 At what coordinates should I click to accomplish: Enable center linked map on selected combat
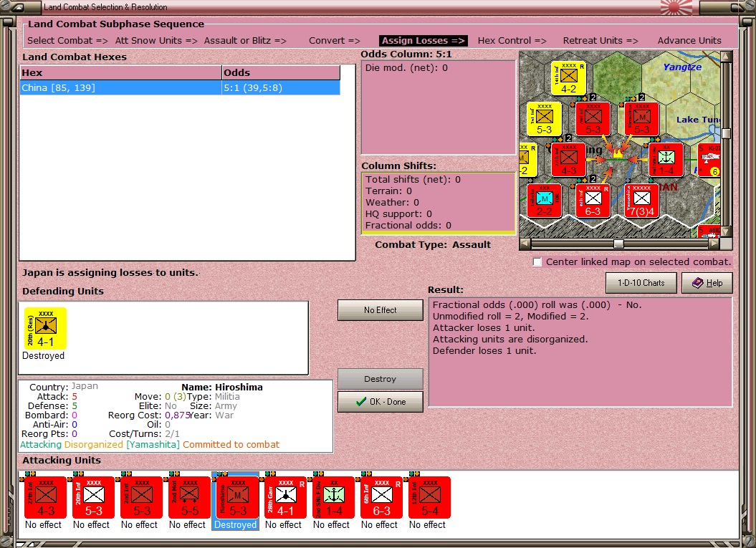point(537,261)
